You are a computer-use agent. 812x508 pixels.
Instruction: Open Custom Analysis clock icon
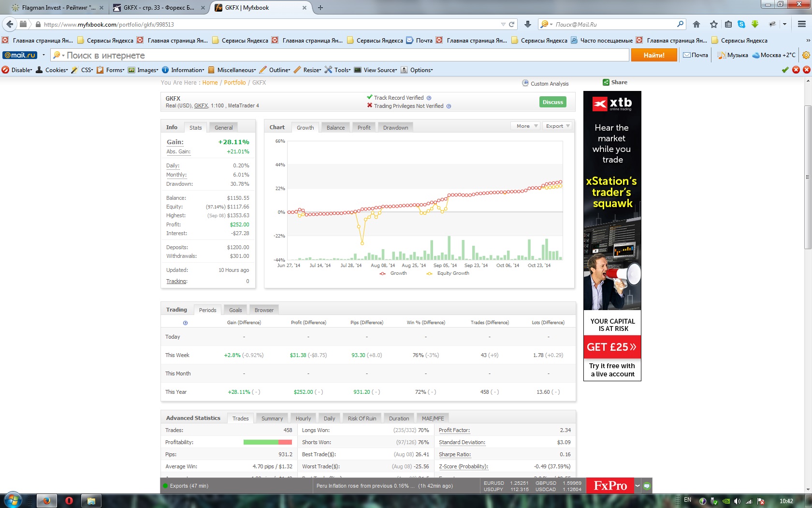click(525, 83)
